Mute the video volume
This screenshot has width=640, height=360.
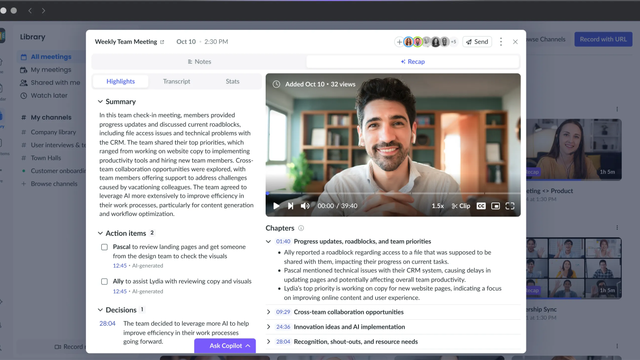tap(305, 206)
